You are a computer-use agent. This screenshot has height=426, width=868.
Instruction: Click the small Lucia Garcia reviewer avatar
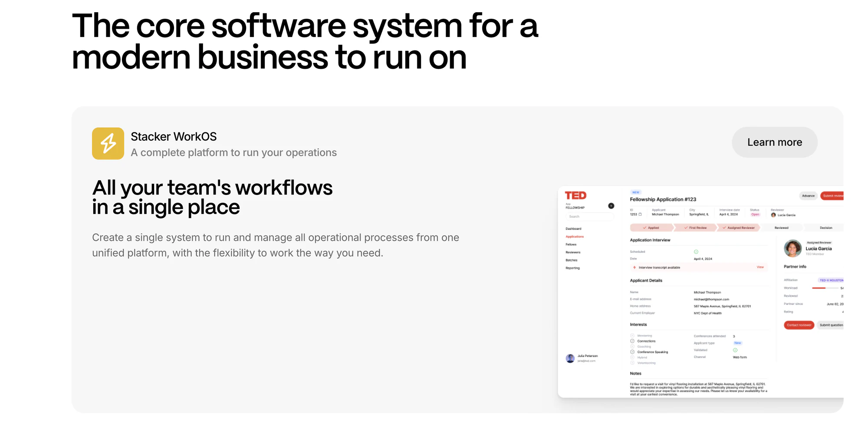tap(773, 215)
